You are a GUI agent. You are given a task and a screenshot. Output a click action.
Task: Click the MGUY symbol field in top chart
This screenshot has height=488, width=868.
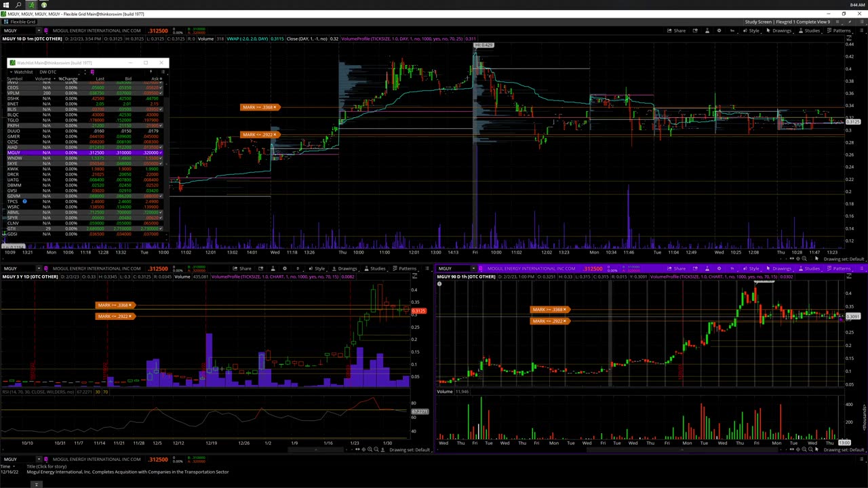(19, 30)
